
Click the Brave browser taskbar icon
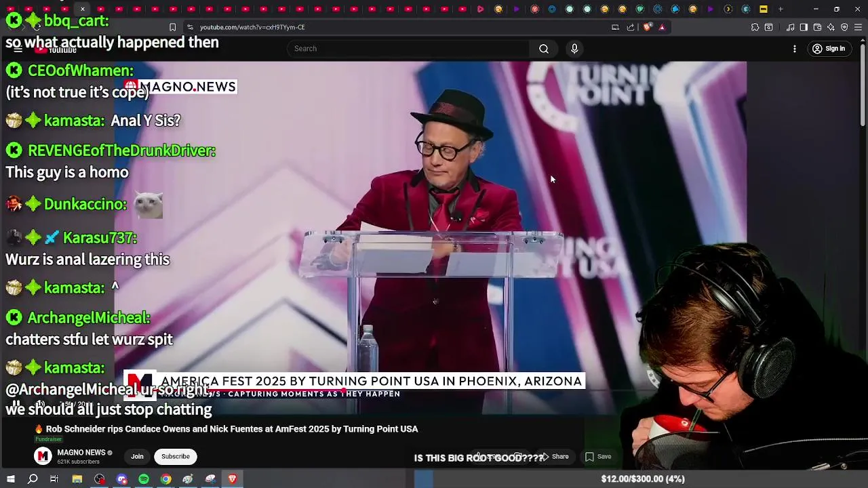(232, 479)
